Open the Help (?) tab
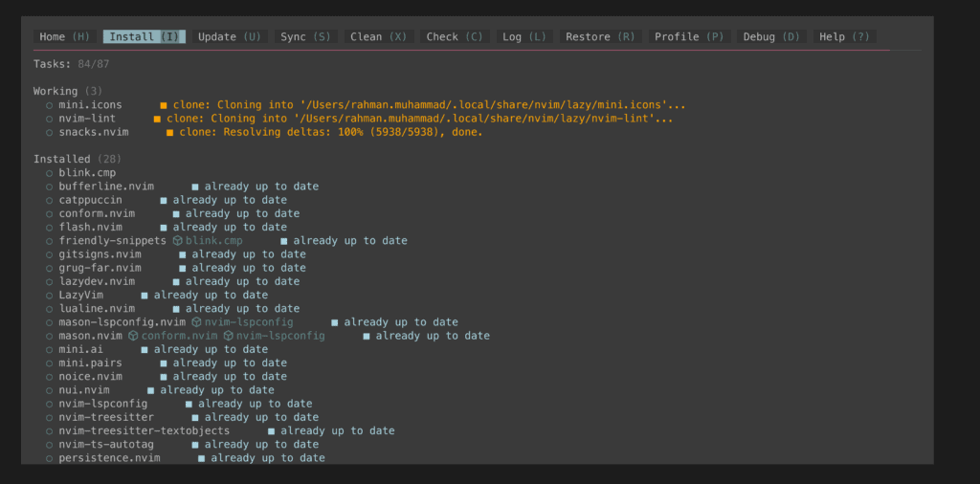Viewport: 980px width, 484px height. pyautogui.click(x=844, y=37)
